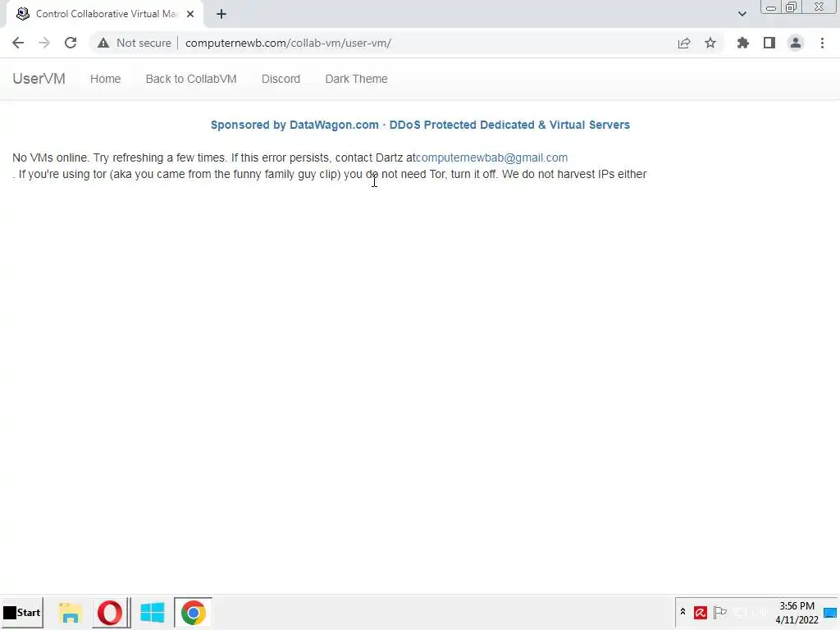View the Not secure site warning
840x630 pixels.
click(x=134, y=43)
